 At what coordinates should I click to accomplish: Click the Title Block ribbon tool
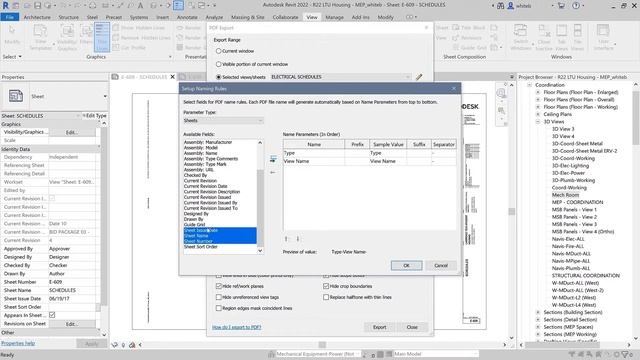pyautogui.click(x=469, y=27)
